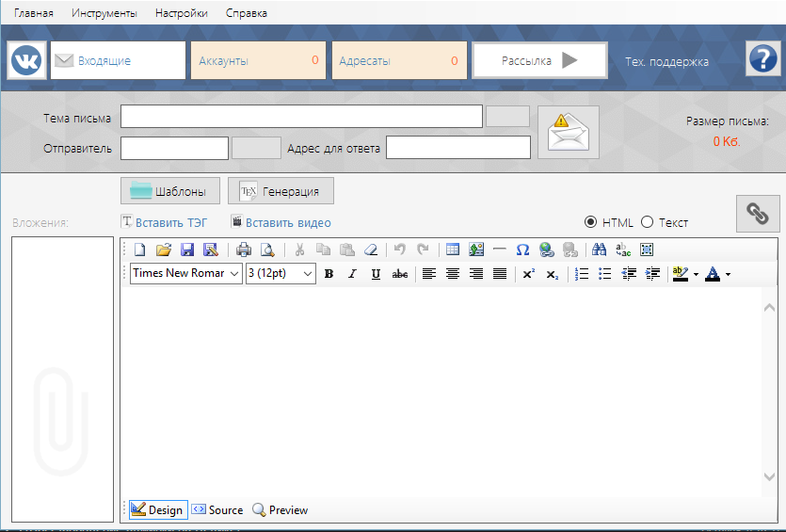Viewport: 786px width, 532px height.
Task: Select the HTML radio button
Action: coord(591,222)
